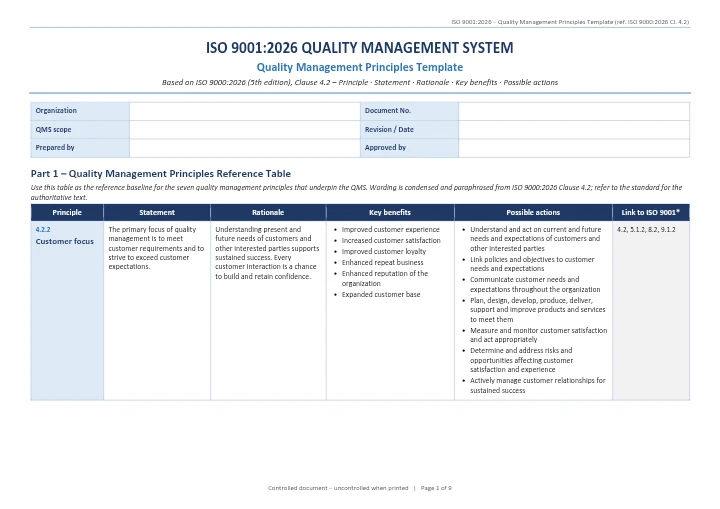Click the 'Improved customer loyalty' bullet
The width and height of the screenshot is (720, 509).
click(384, 252)
